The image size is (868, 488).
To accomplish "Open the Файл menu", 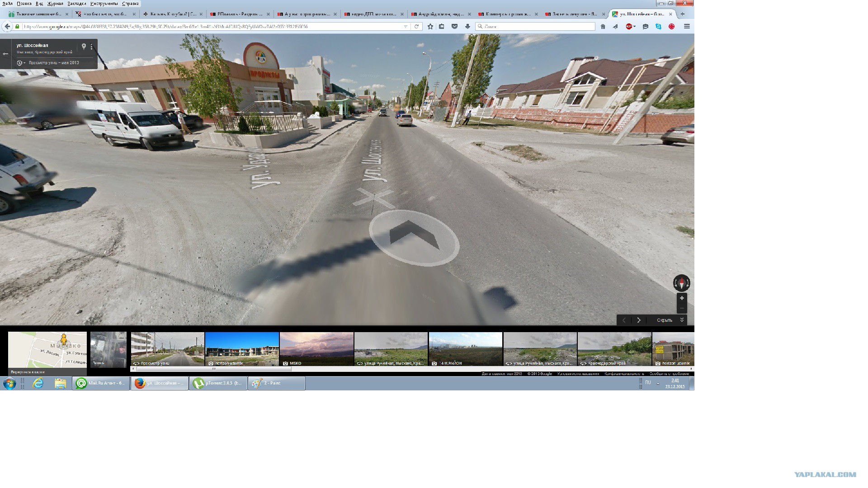I will pyautogui.click(x=8, y=4).
